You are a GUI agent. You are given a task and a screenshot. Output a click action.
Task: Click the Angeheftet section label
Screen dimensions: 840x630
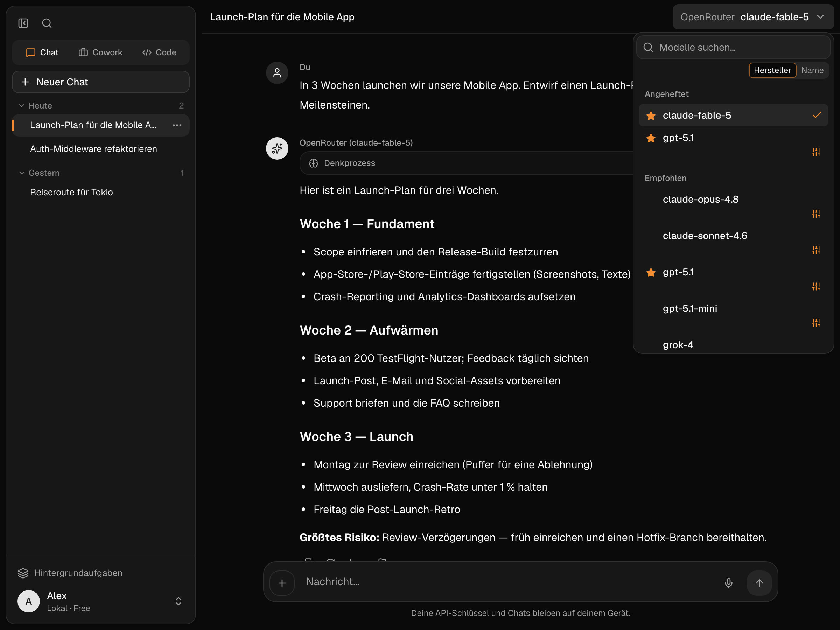point(666,94)
